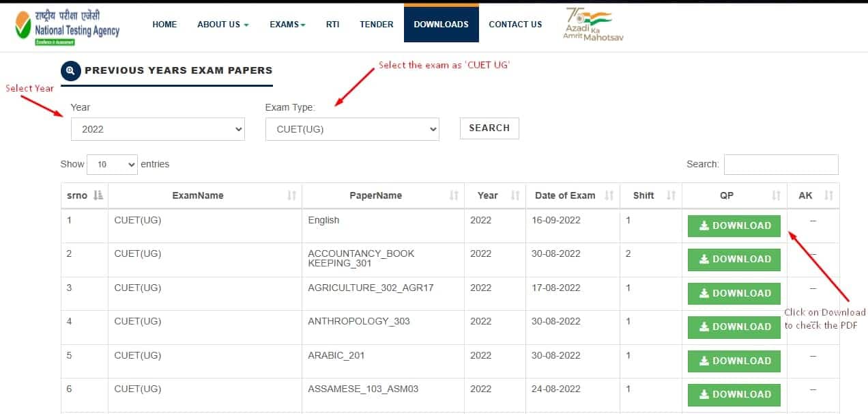868x414 pixels.
Task: Click the sort icon on the Shift column
Action: (671, 195)
